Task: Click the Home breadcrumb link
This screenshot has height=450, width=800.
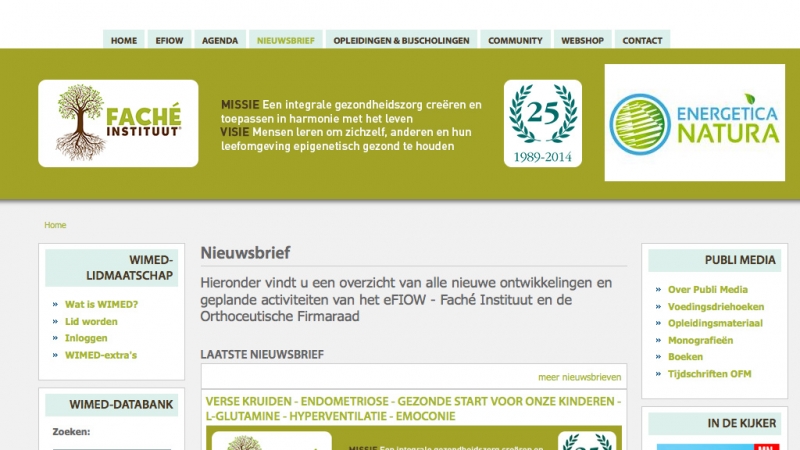Action: point(55,225)
